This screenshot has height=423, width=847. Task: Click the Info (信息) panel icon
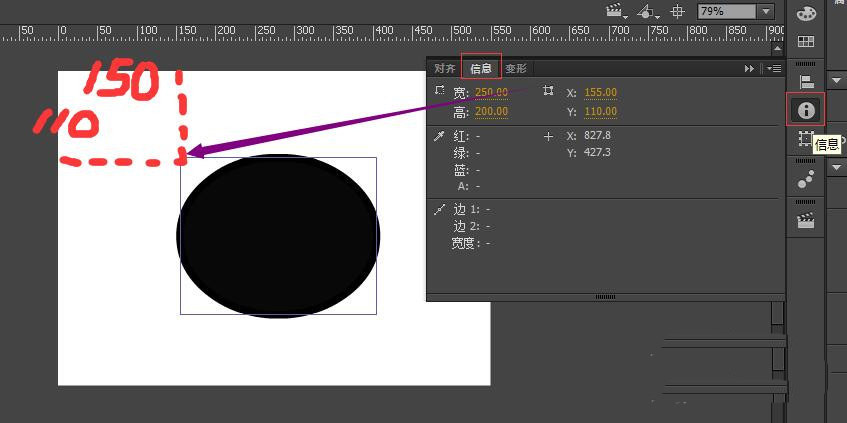coord(805,110)
